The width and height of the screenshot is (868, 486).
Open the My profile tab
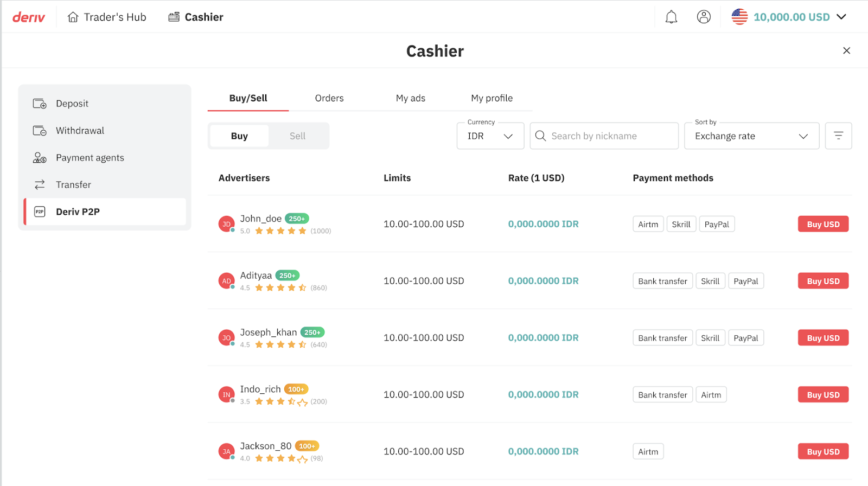click(492, 98)
